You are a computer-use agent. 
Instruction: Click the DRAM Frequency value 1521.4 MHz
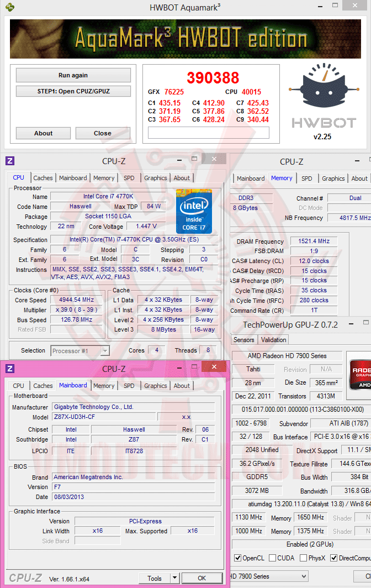314,241
